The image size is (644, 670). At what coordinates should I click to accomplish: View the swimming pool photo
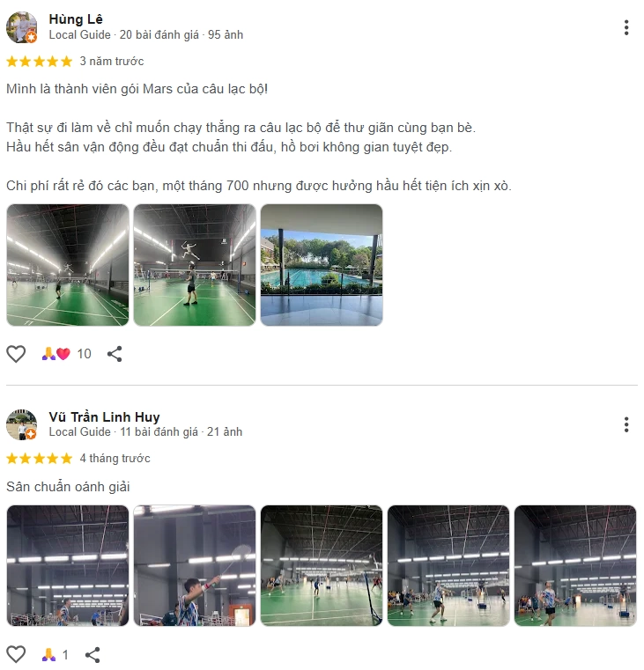click(322, 265)
